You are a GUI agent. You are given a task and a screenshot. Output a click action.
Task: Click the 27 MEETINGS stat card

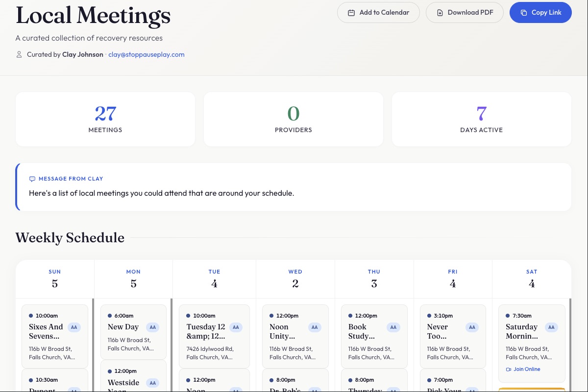tap(105, 119)
